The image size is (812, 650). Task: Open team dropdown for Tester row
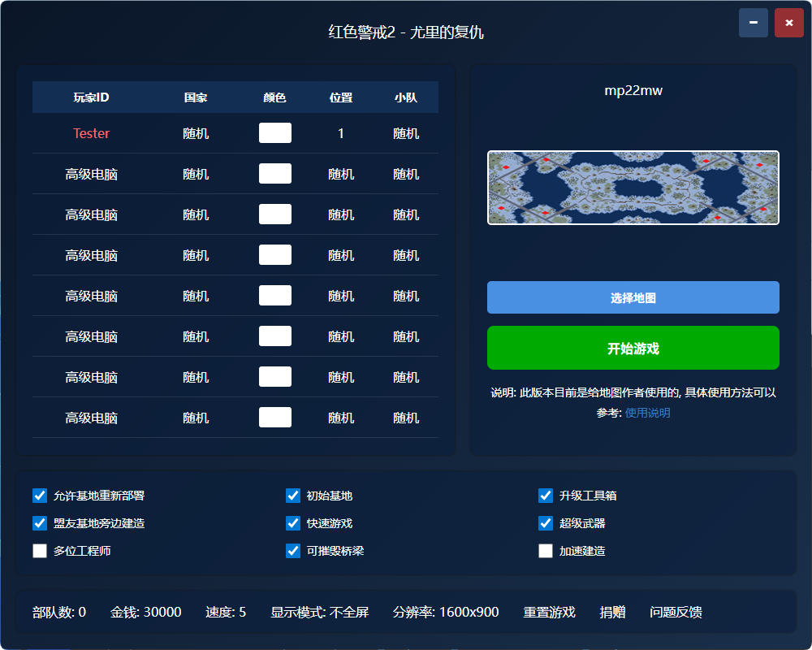406,133
